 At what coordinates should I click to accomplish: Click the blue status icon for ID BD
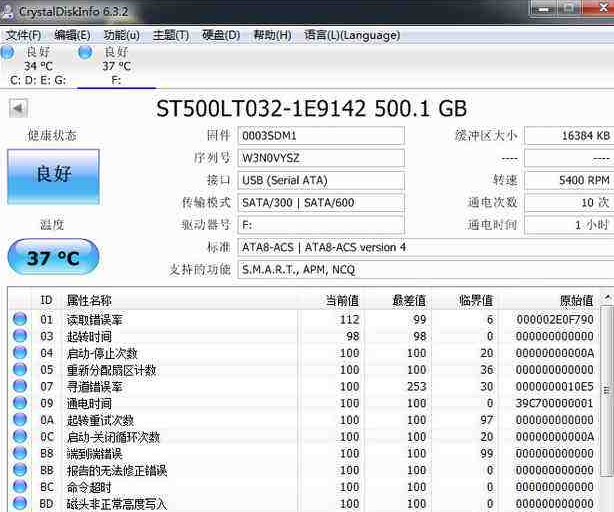pyautogui.click(x=20, y=503)
